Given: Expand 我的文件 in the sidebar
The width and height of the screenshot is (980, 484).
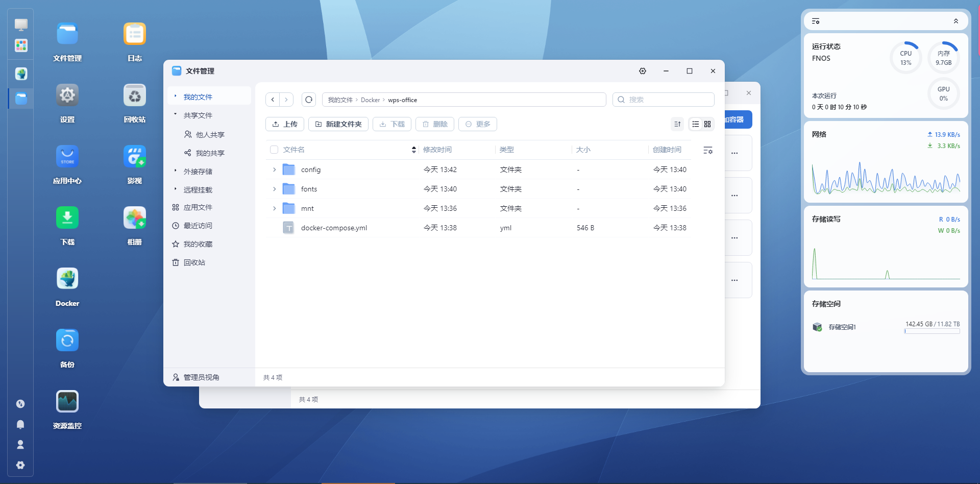Looking at the screenshot, I should pos(175,96).
